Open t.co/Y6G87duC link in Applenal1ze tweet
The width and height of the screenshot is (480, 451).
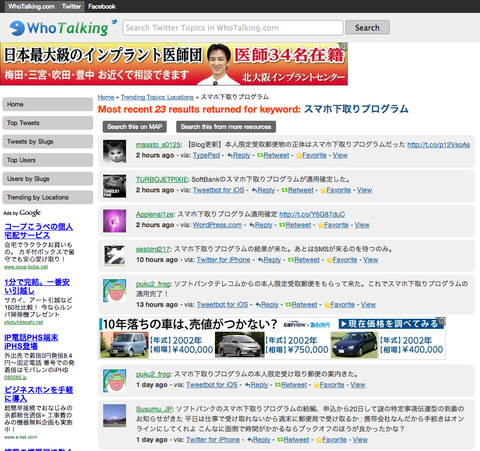coord(312,214)
